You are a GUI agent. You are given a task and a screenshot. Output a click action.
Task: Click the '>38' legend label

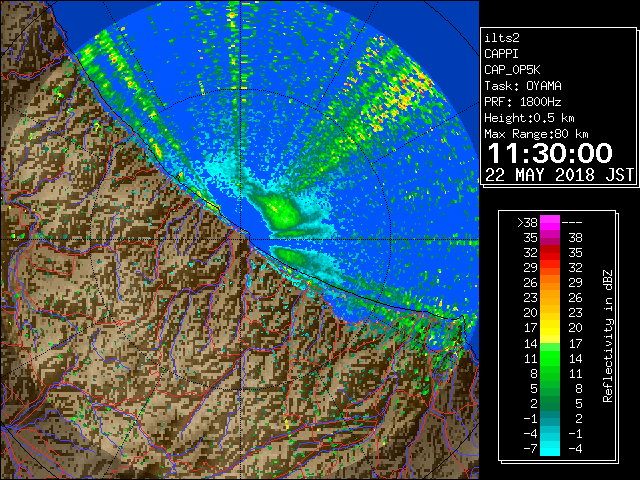[527, 223]
